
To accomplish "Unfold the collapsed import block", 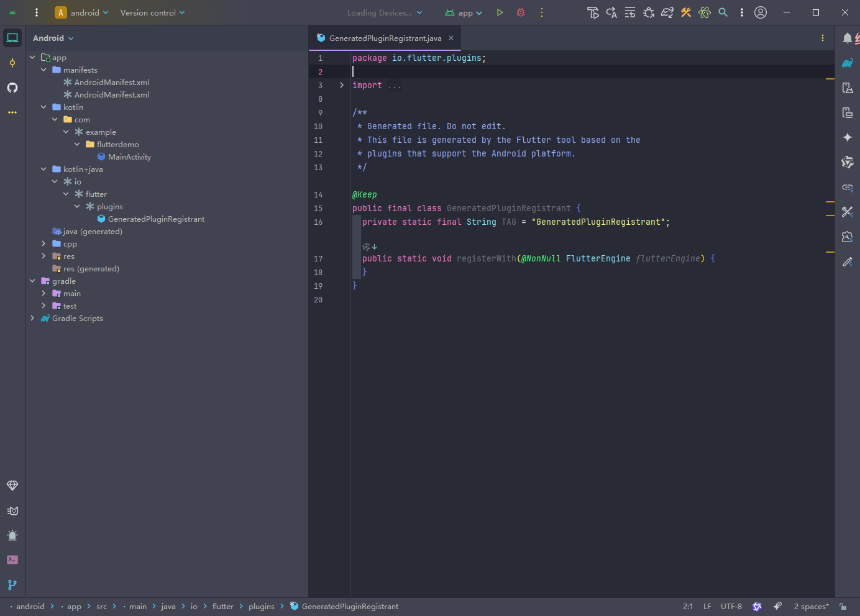I will click(x=342, y=85).
